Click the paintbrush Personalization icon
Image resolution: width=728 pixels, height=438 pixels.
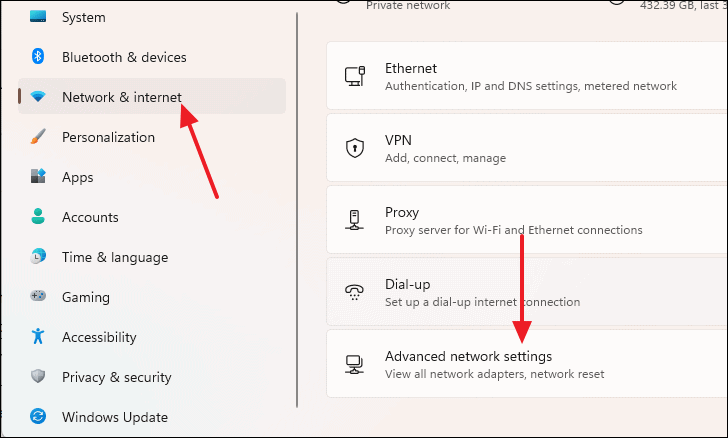pos(38,137)
